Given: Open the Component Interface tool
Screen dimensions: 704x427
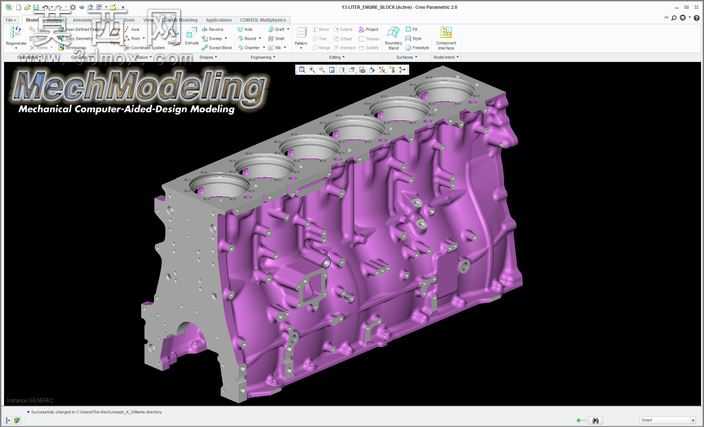Looking at the screenshot, I should [x=446, y=37].
